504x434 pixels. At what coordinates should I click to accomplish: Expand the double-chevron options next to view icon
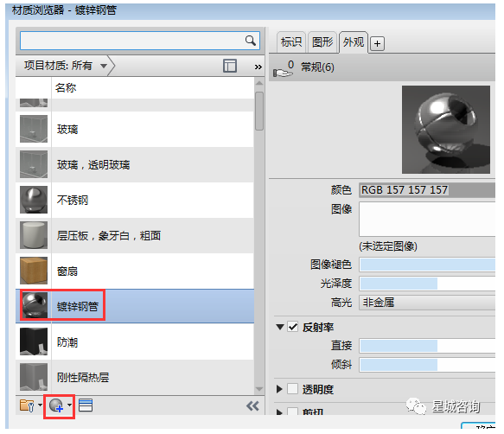[x=258, y=67]
